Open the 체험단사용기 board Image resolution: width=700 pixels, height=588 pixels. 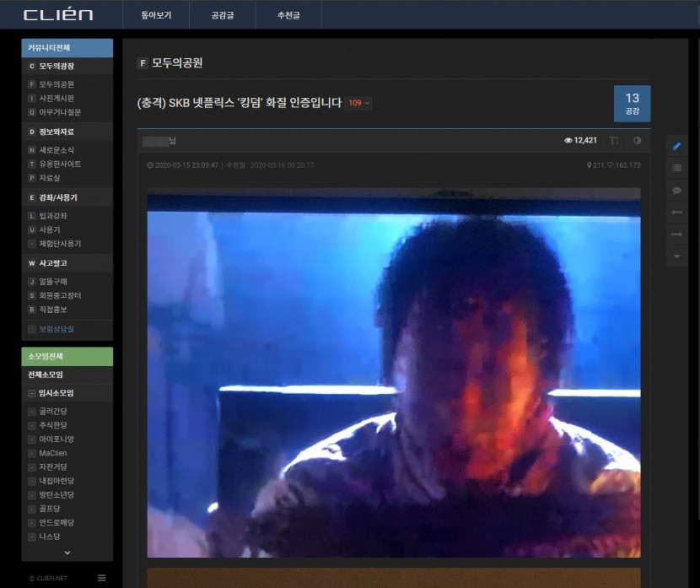tap(60, 243)
